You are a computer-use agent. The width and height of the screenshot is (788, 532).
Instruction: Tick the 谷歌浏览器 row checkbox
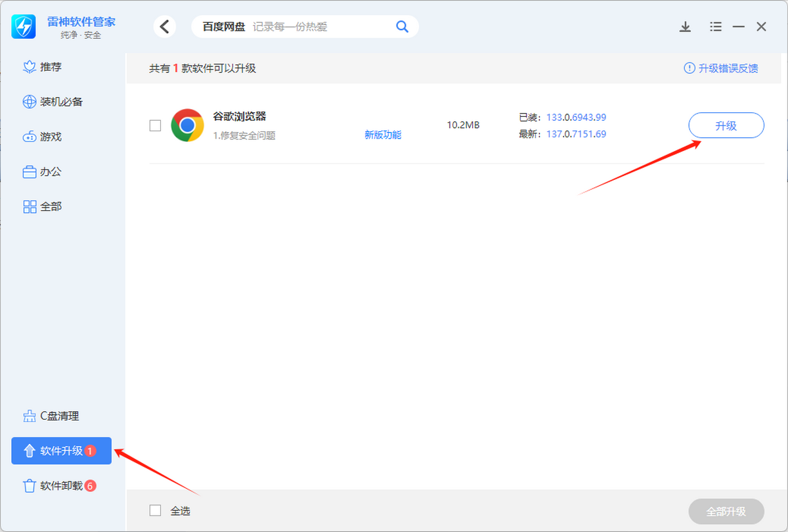155,125
